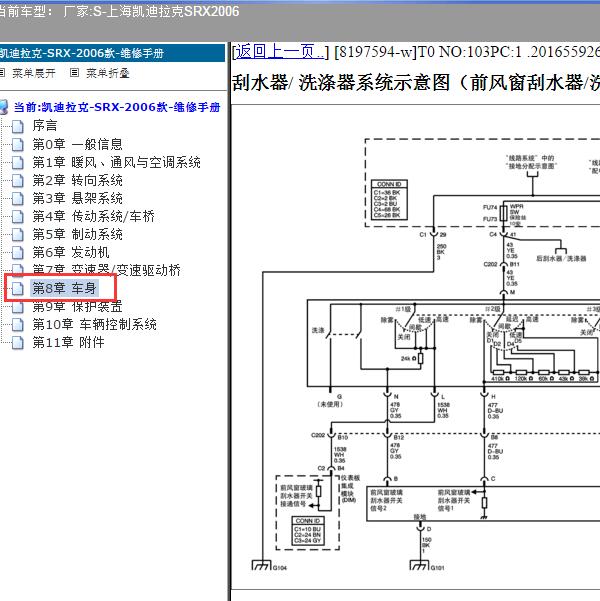Click the 凯迪拉克-SRX-2006款-维修手册 panel header
Image resolution: width=600 pixels, height=601 pixels.
112,53
